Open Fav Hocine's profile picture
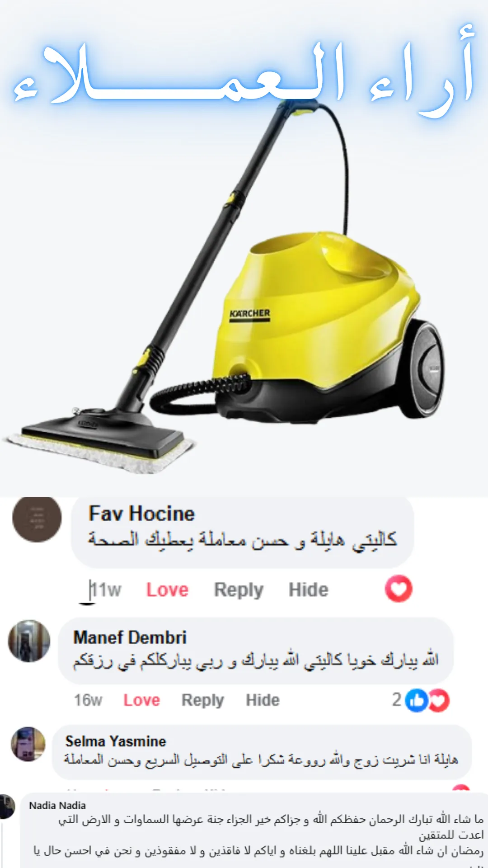The width and height of the screenshot is (488, 868). point(37,519)
